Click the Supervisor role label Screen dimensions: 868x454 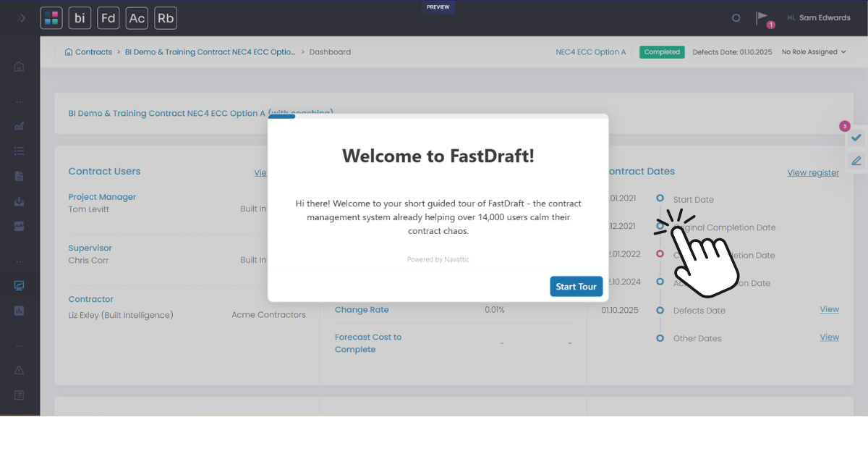90,248
